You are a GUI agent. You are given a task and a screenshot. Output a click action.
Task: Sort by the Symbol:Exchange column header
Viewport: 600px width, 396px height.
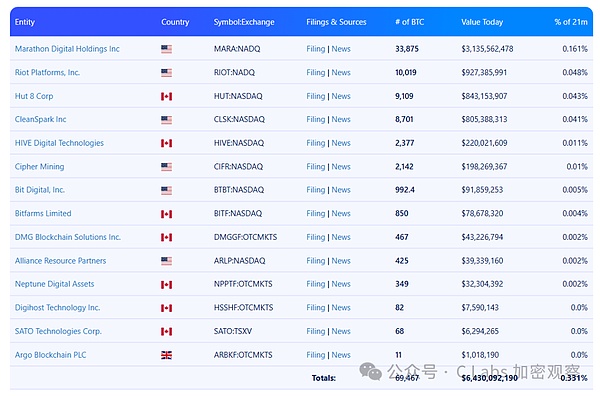point(244,22)
